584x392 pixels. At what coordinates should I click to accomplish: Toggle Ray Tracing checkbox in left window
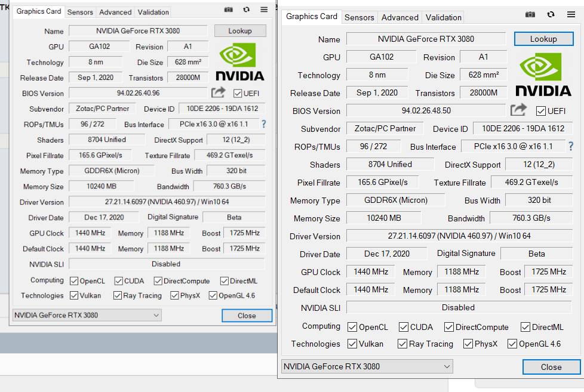click(117, 295)
